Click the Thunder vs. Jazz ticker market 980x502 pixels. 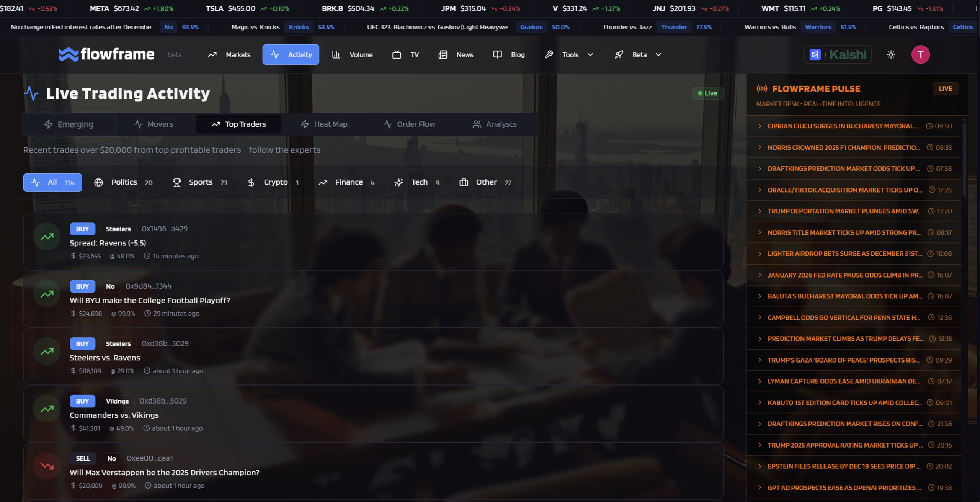657,27
